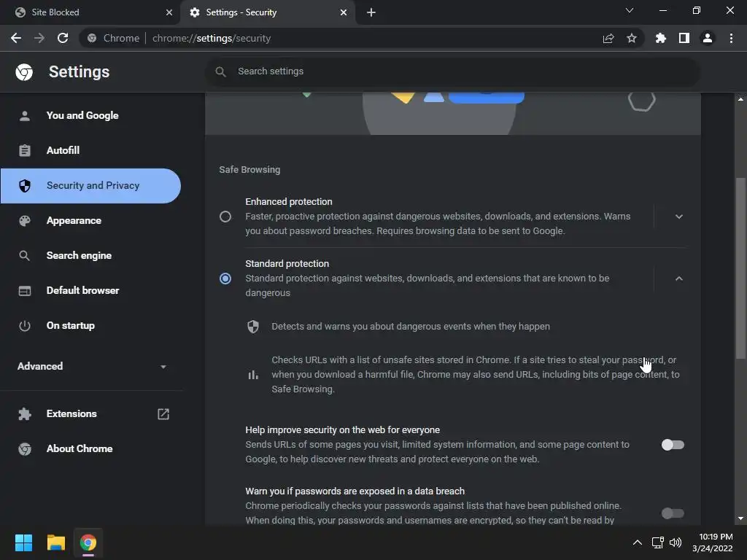Click the Chrome icon beside About Chrome
The width and height of the screenshot is (747, 560).
25,449
